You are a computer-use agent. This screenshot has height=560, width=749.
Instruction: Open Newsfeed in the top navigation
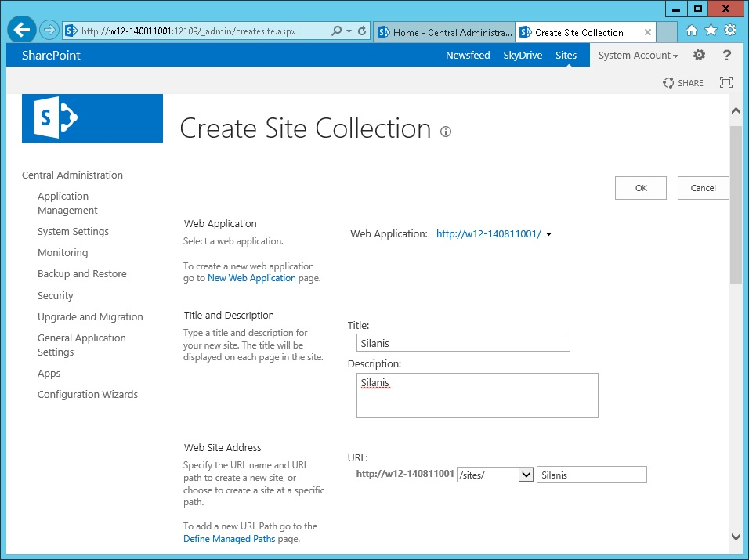coord(468,56)
